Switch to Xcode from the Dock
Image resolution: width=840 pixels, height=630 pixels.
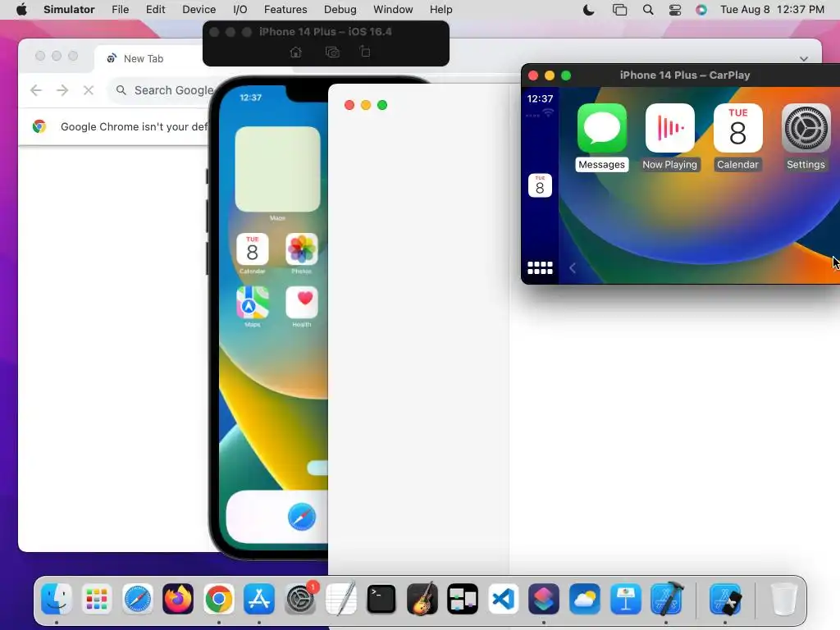[x=666, y=598]
